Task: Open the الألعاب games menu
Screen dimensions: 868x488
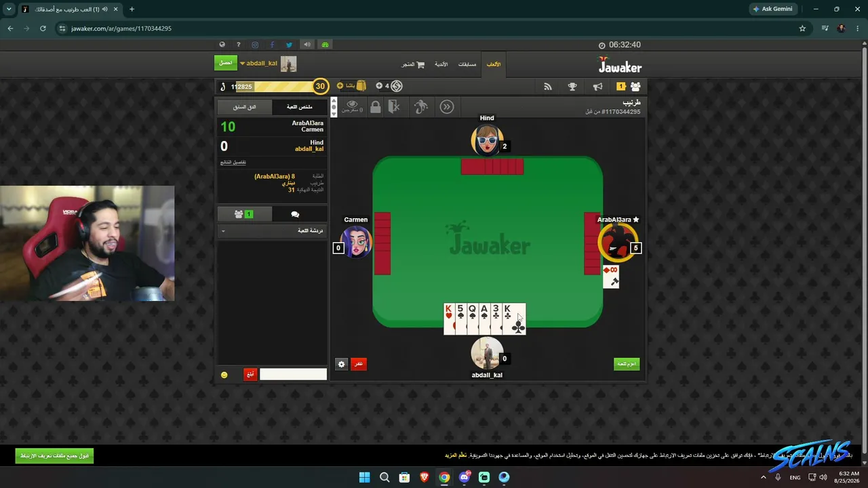Action: click(494, 64)
